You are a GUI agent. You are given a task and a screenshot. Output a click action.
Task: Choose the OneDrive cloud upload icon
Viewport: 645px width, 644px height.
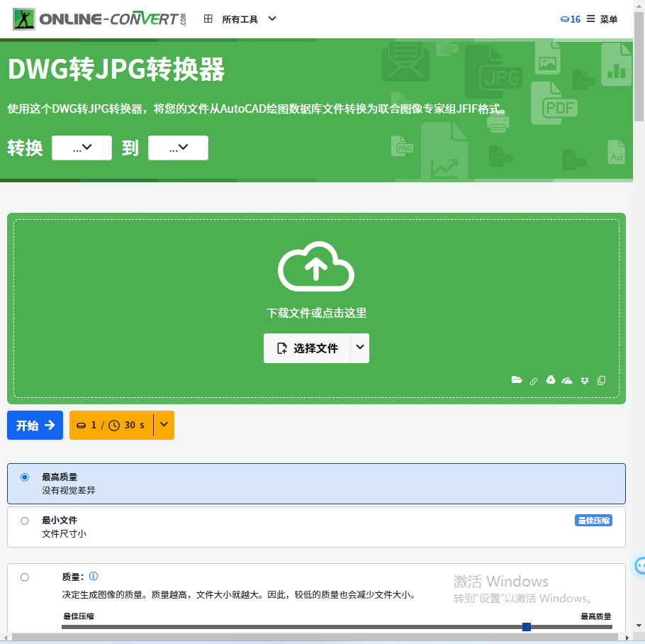[567, 381]
